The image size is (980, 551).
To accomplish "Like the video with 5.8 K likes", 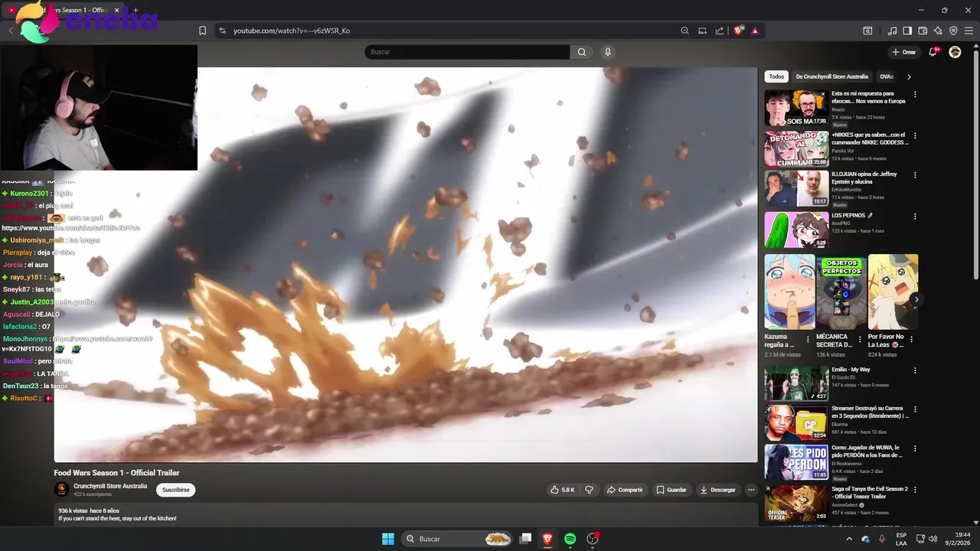I will click(562, 490).
